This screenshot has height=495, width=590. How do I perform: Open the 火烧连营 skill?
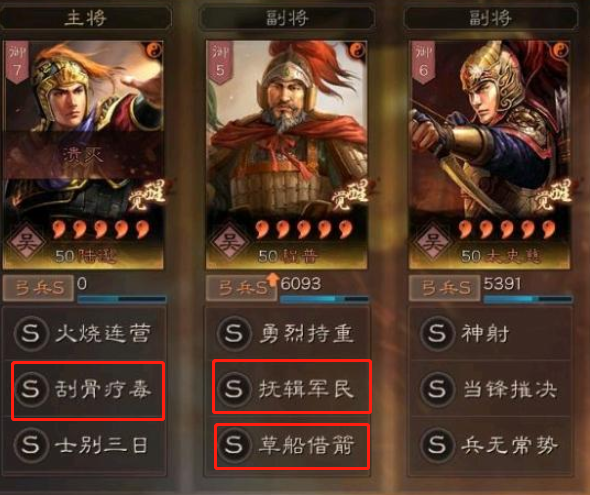pos(85,333)
